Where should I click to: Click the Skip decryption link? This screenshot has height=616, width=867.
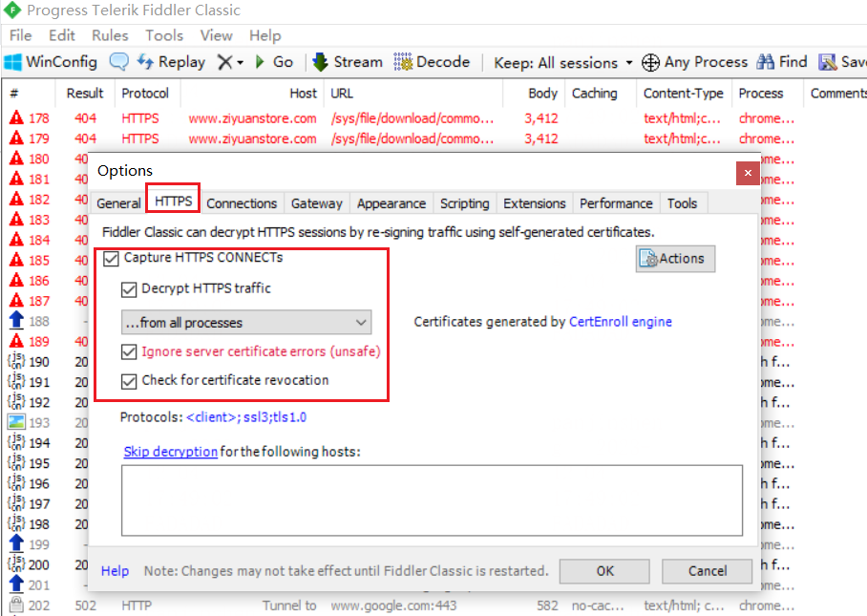[170, 452]
